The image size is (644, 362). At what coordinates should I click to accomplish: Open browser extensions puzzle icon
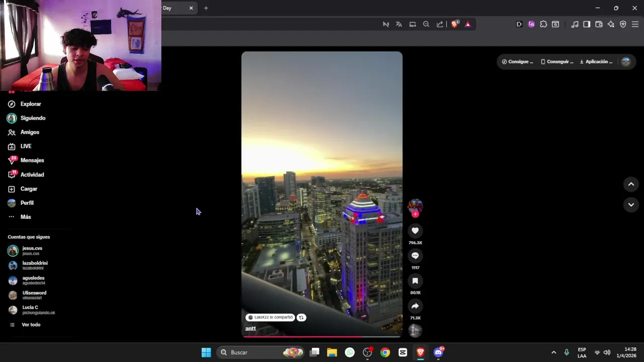tap(543, 24)
